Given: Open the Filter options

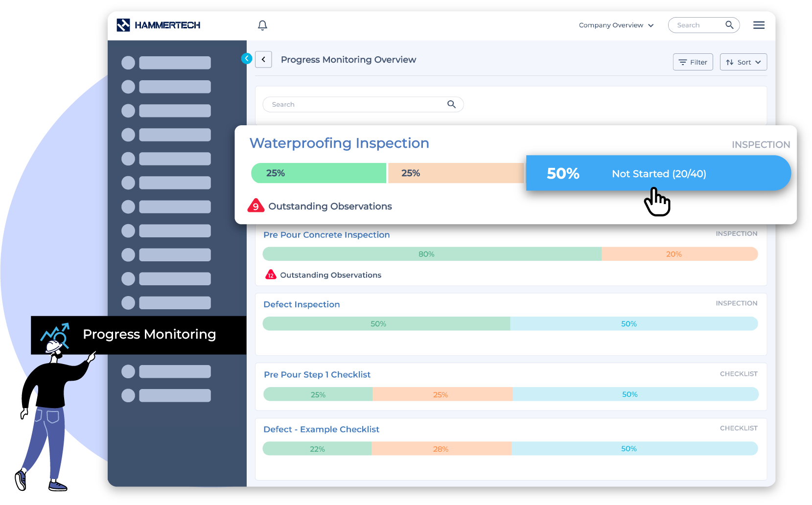Looking at the screenshot, I should point(693,62).
